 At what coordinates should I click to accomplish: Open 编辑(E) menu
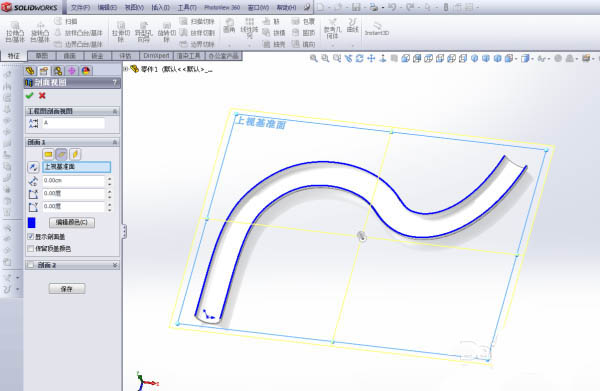coord(107,7)
